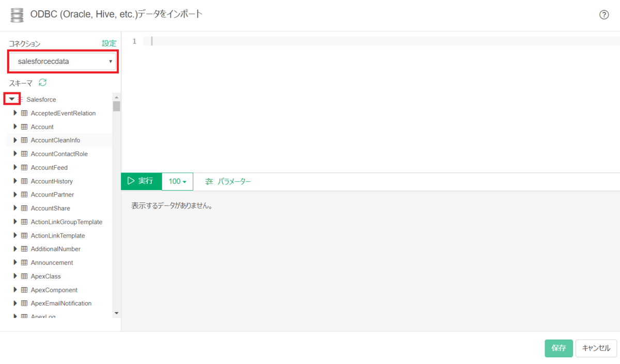
Task: Click the table icon beside ApexClass
Action: (24, 276)
